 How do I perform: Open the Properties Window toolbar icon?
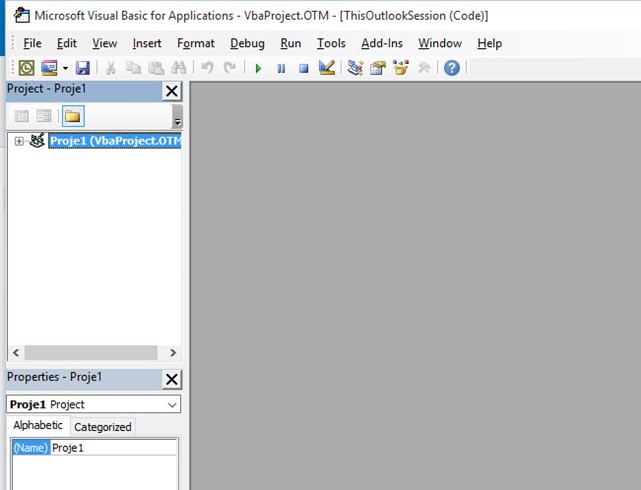[378, 68]
